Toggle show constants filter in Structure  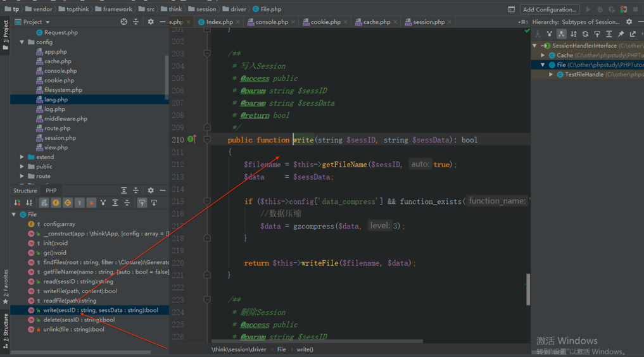click(x=67, y=203)
